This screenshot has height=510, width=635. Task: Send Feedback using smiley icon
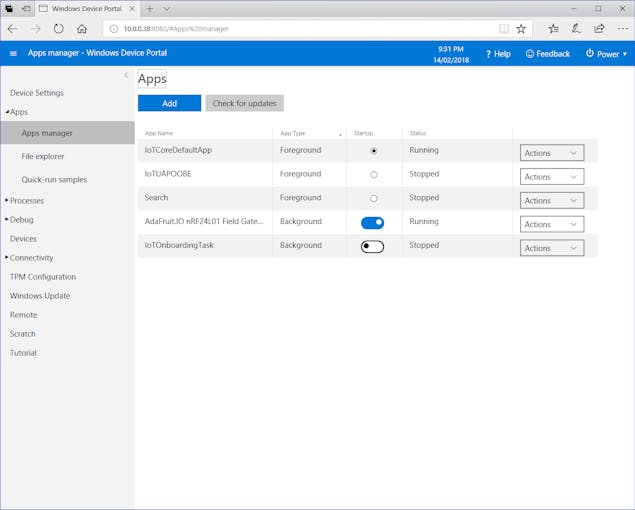548,54
